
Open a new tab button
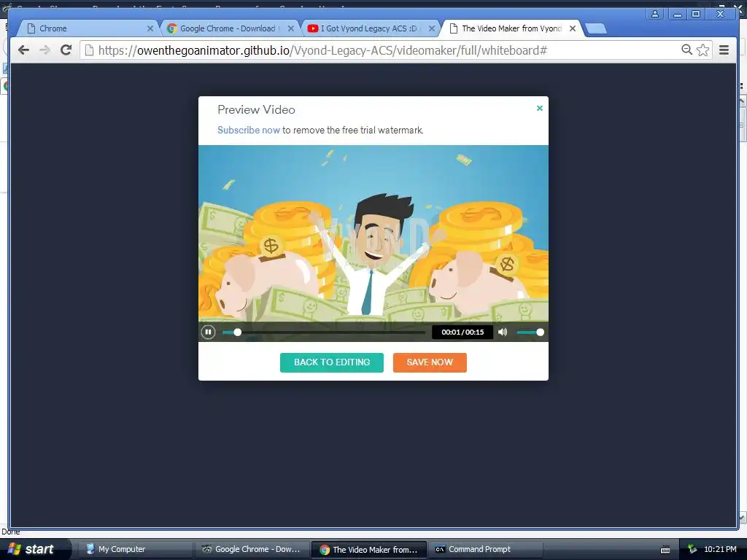(595, 28)
